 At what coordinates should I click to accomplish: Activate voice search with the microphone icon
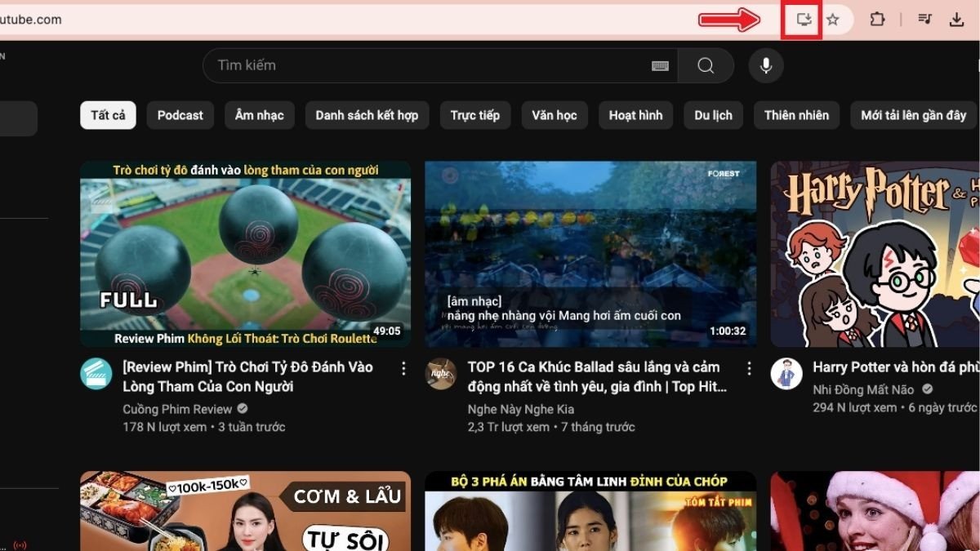pyautogui.click(x=765, y=66)
